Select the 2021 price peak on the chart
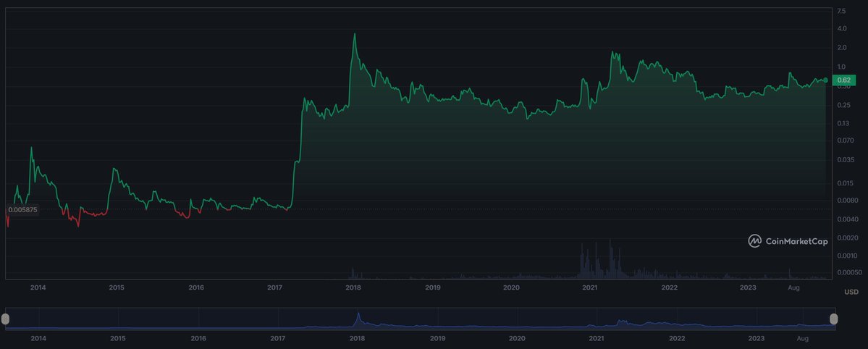The image size is (868, 349). click(x=612, y=52)
